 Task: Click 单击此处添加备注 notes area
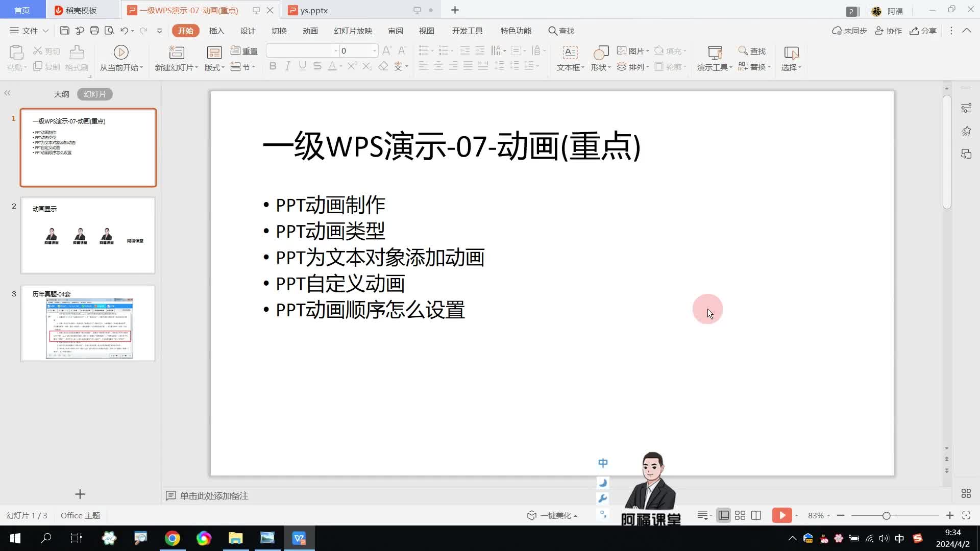(214, 495)
